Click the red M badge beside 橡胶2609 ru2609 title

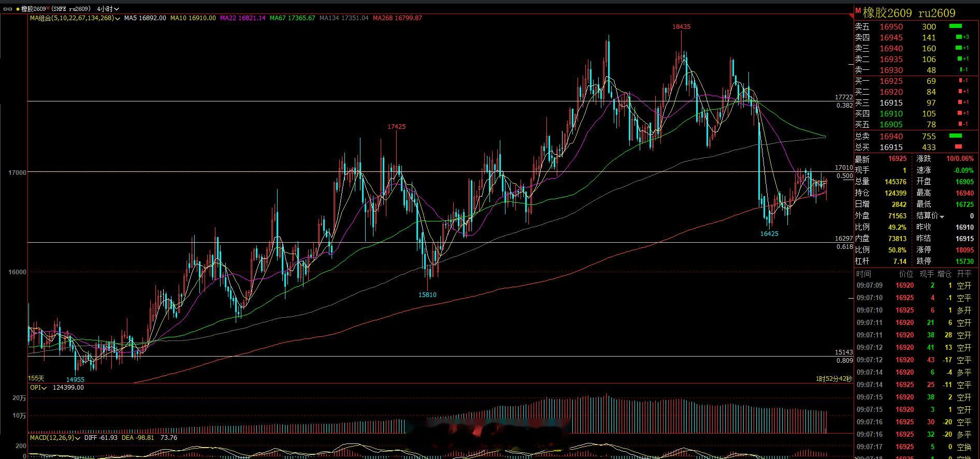click(857, 10)
